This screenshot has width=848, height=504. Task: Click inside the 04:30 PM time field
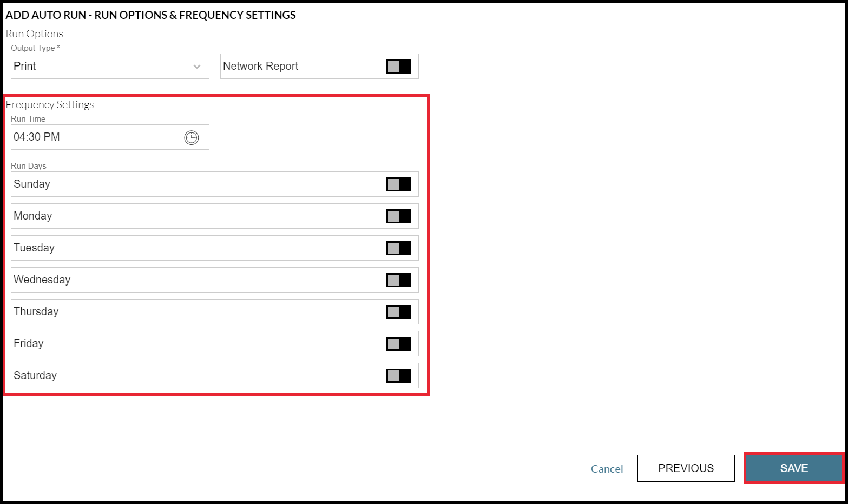[81, 137]
